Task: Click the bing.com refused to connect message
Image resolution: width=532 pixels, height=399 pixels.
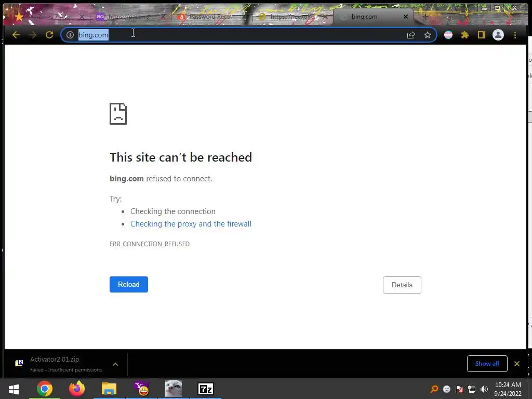Action: coord(161,179)
